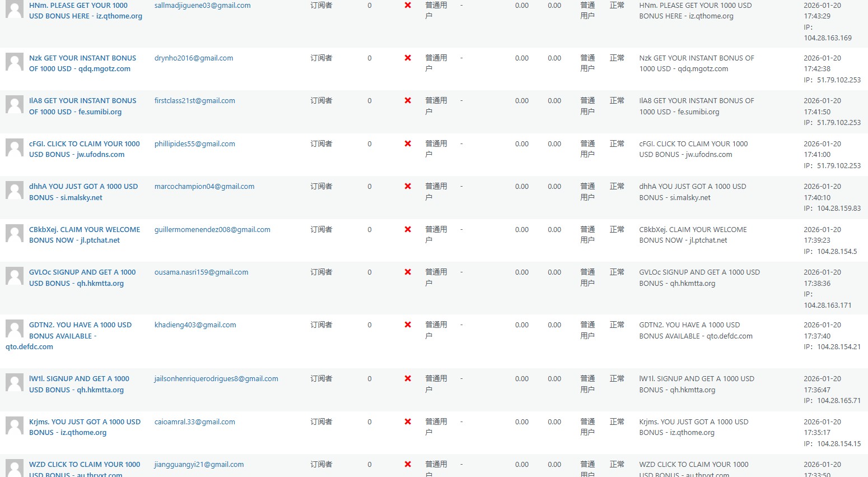Open the Krjms. YOU JUST GOT username link
Viewport: 868px width, 477px height.
tap(85, 427)
